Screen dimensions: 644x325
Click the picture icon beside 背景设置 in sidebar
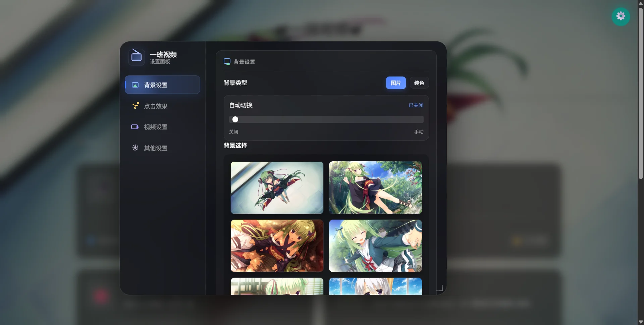pyautogui.click(x=135, y=85)
